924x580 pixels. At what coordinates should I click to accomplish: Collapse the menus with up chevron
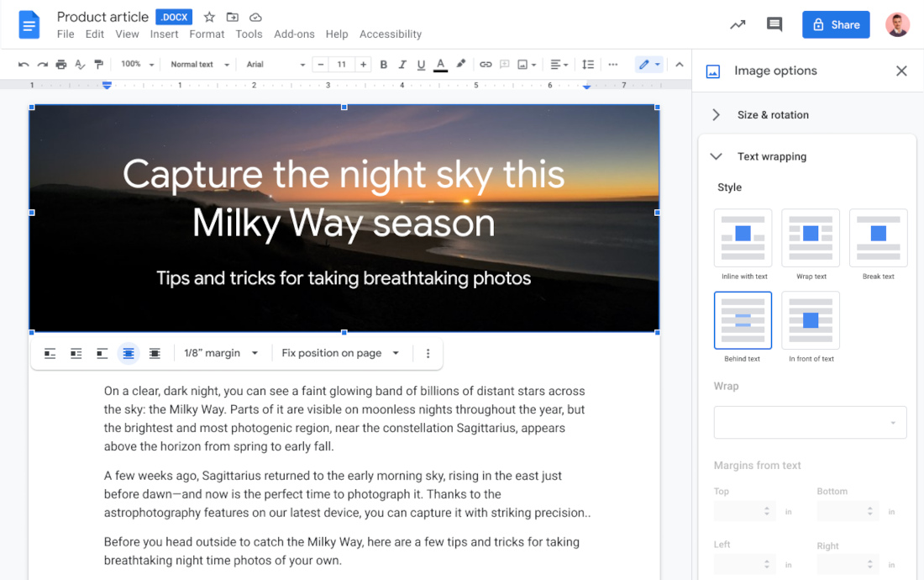click(x=680, y=64)
